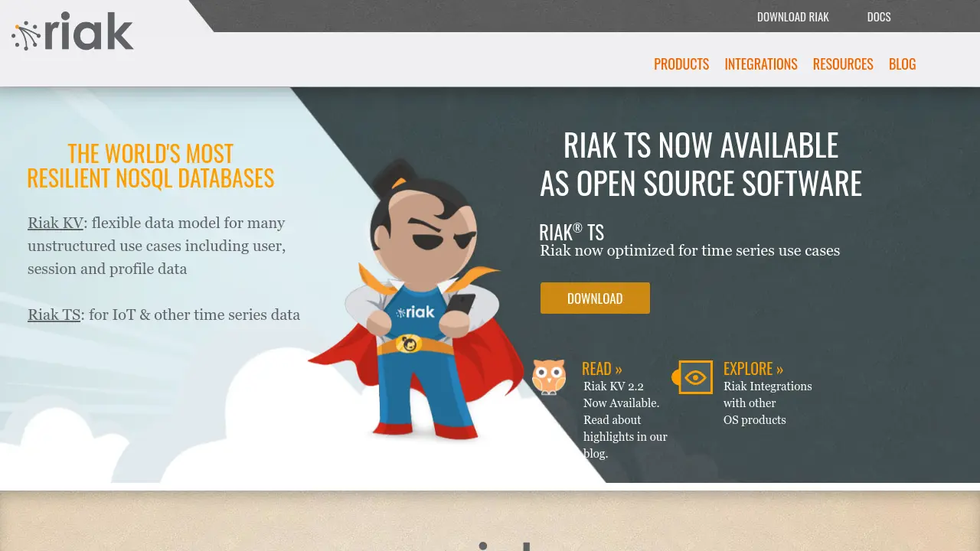Open the Docs link
The image size is (980, 551).
click(x=879, y=17)
